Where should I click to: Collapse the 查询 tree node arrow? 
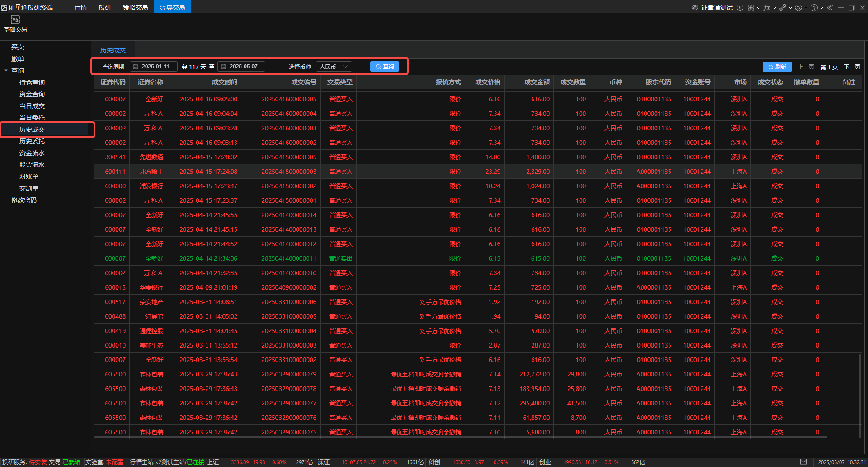click(6, 71)
